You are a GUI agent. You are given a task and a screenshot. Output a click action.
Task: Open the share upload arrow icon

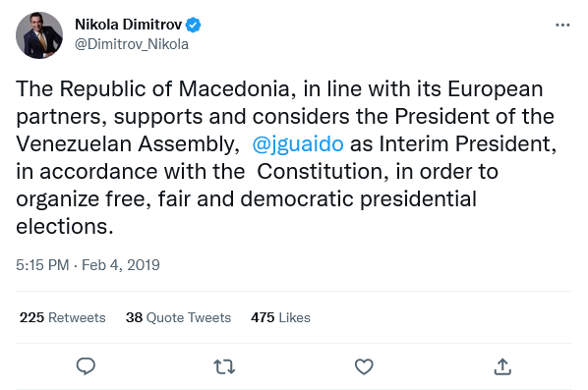[x=502, y=366]
